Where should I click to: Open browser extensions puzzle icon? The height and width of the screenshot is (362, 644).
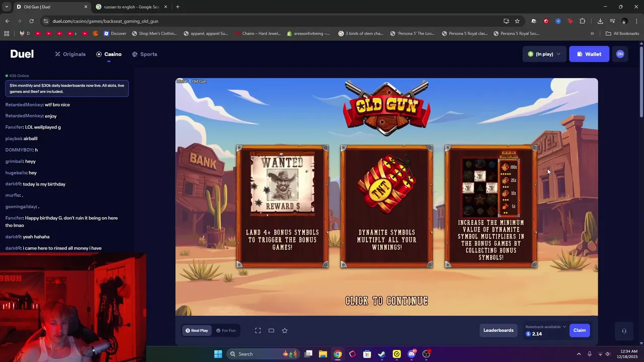[x=582, y=21]
